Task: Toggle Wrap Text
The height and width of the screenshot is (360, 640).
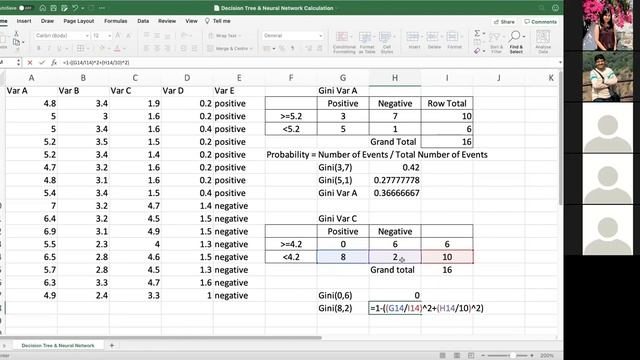Action: pos(223,36)
